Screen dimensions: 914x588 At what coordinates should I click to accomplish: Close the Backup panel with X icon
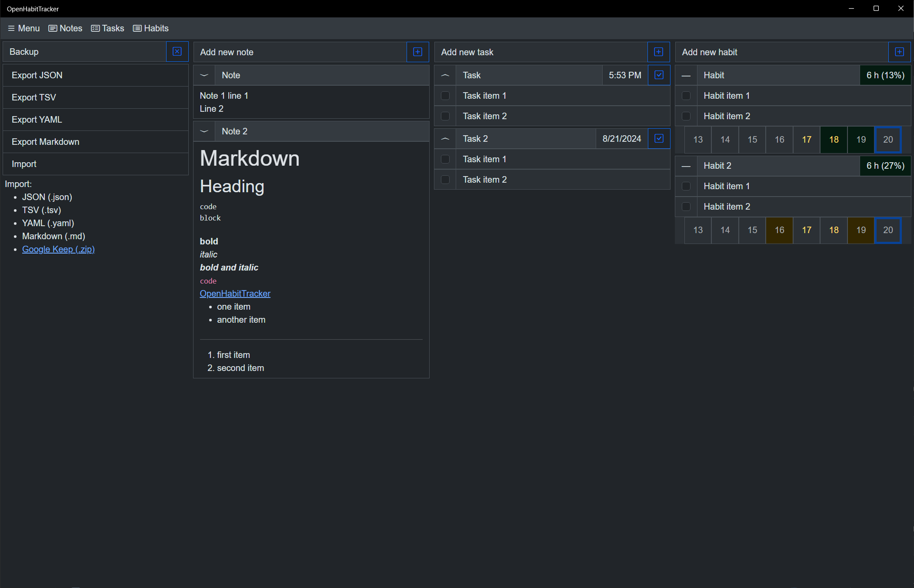[177, 52]
